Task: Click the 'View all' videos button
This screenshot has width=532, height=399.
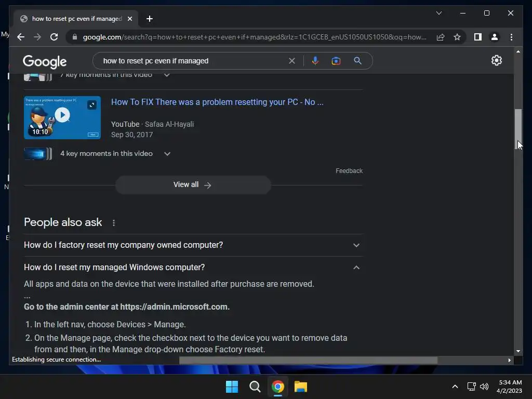Action: (x=193, y=185)
